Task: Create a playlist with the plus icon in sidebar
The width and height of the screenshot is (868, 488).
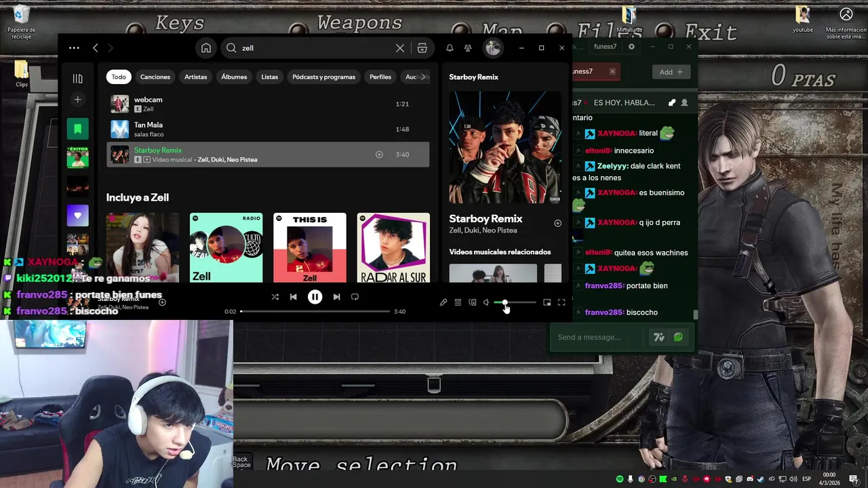Action: click(x=77, y=100)
